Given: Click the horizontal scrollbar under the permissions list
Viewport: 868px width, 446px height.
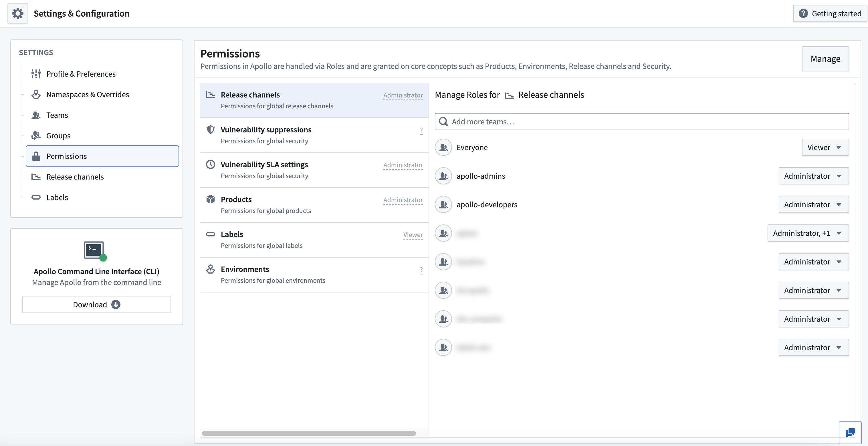Looking at the screenshot, I should coord(309,433).
